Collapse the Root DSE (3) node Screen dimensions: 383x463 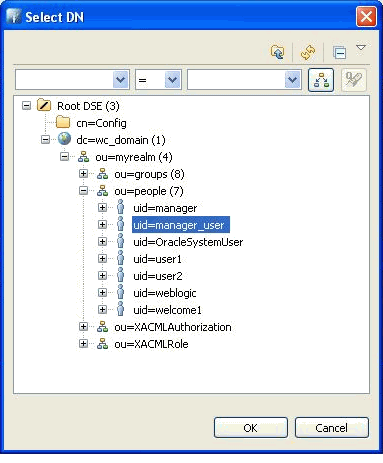coord(26,106)
